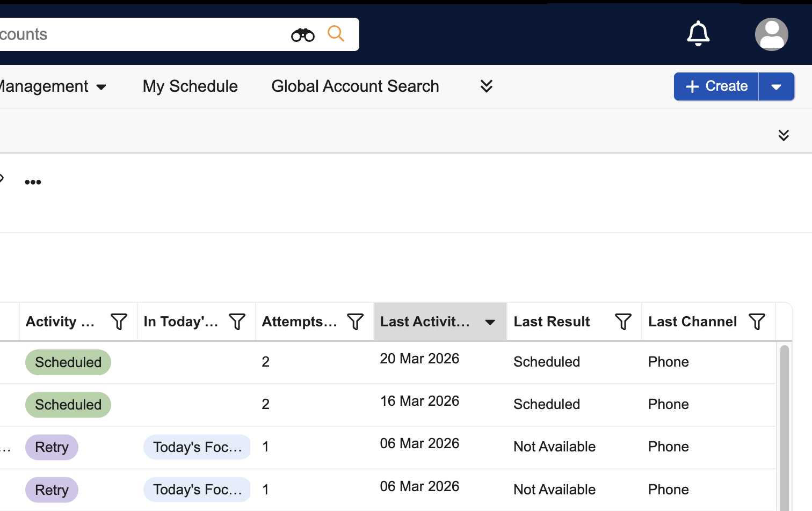The height and width of the screenshot is (511, 812).
Task: Filter the Attempts column
Action: 355,322
